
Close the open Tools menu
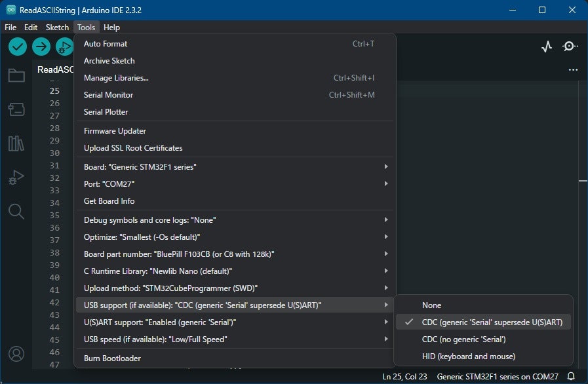coord(87,28)
